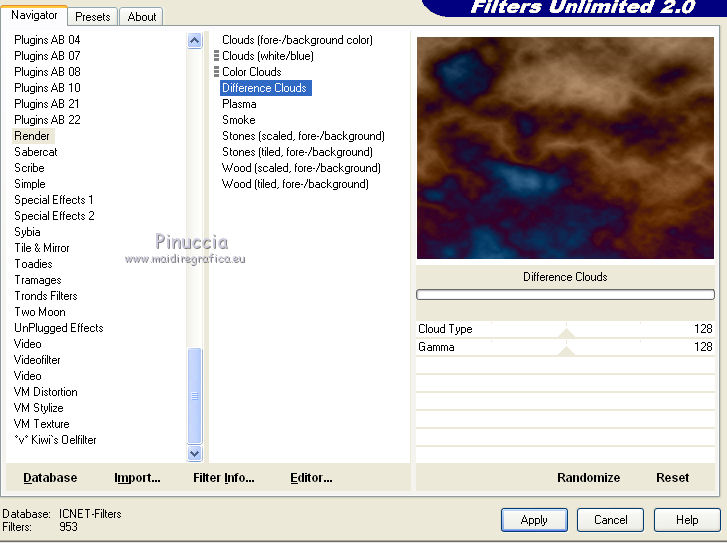Click the Gamma slider handle
Viewport: 727px width, 543px height.
click(x=566, y=351)
